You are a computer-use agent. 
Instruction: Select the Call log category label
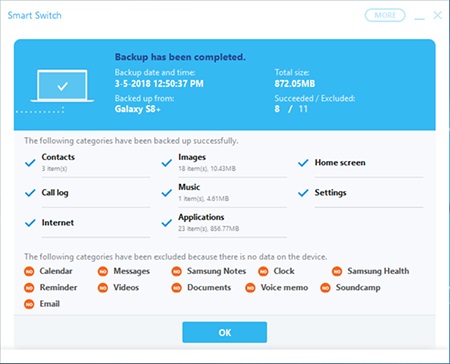(x=55, y=193)
